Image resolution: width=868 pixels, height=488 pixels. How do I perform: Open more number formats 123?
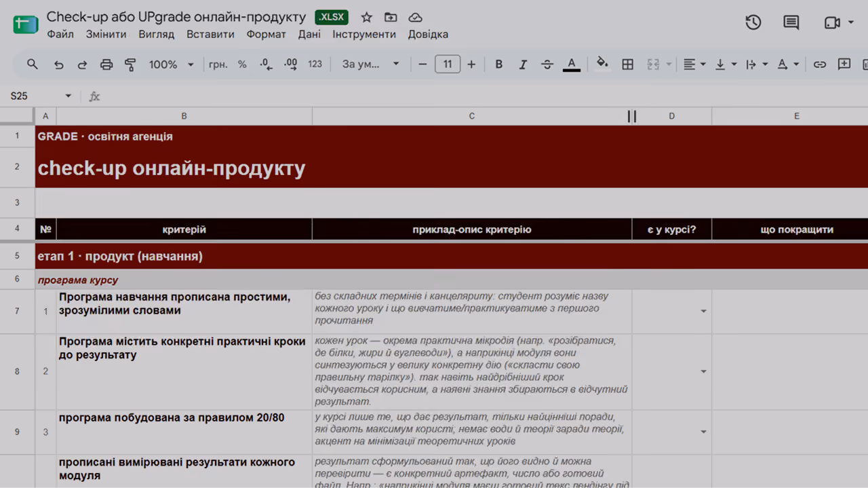coord(315,64)
